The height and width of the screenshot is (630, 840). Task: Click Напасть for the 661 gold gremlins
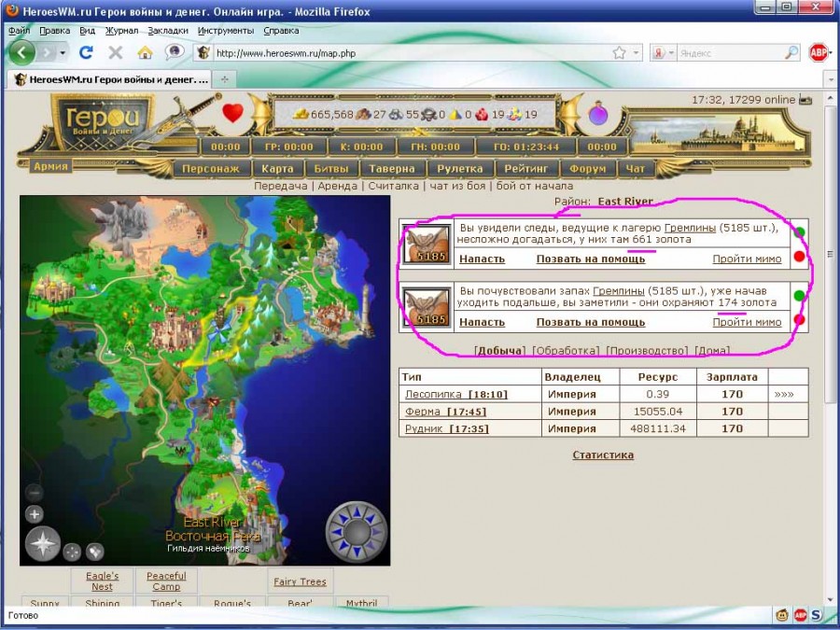483,259
